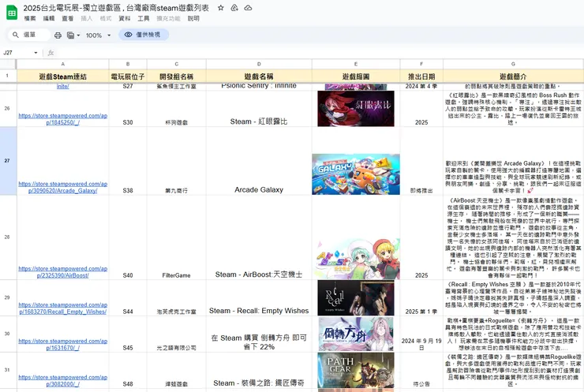Open the 說明 menu
Screen dimensions: 584x392
pyautogui.click(x=193, y=19)
